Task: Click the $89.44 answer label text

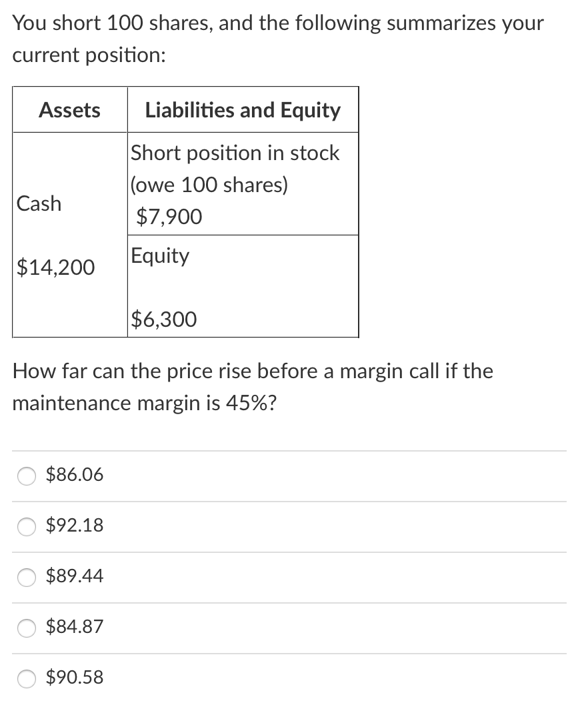Action: [x=74, y=576]
